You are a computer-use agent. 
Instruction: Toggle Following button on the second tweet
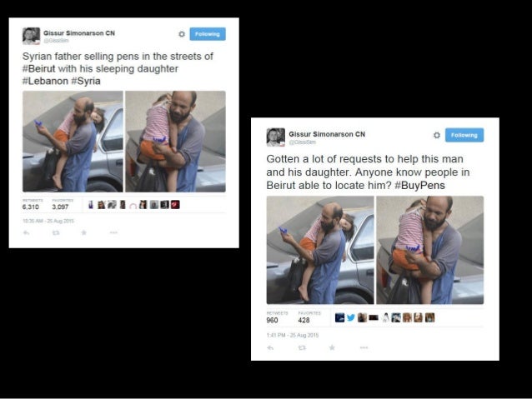coord(464,135)
